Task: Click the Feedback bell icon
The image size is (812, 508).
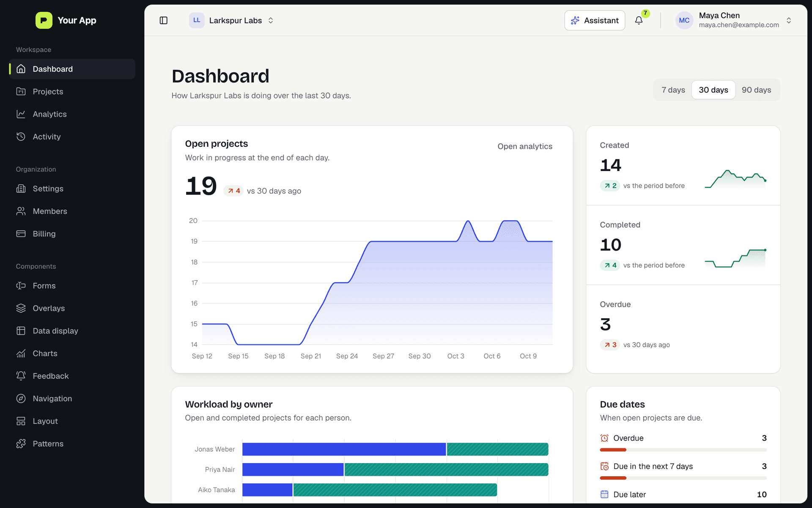Action: [21, 375]
